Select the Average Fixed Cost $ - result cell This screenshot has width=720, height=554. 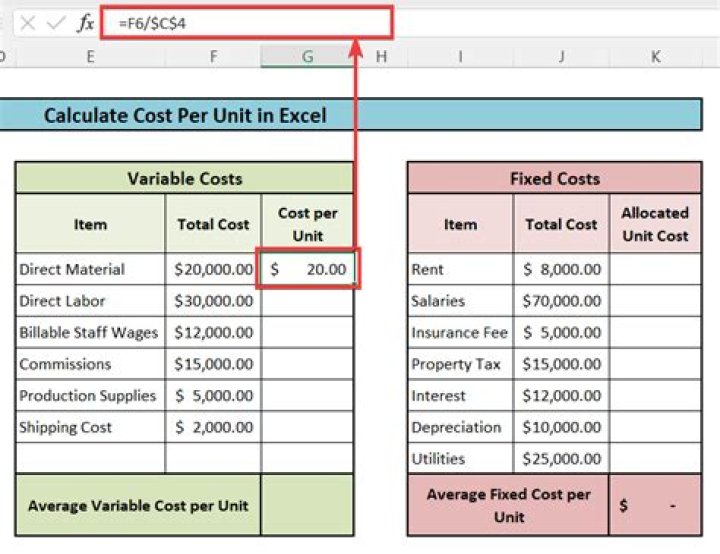point(656,505)
